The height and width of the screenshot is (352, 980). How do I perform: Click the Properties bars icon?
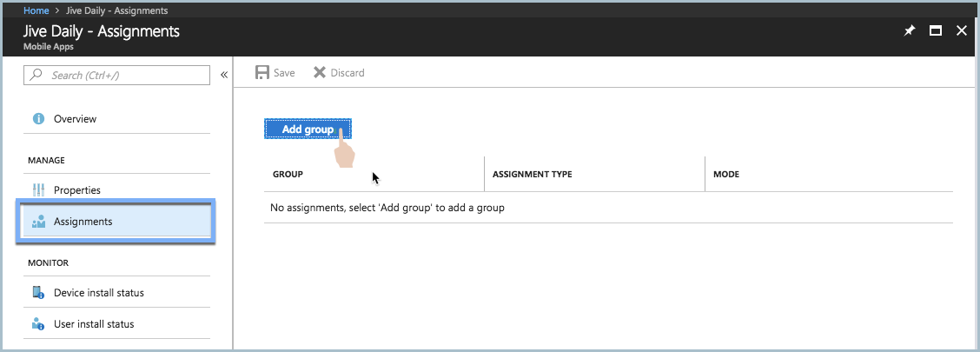tap(38, 190)
